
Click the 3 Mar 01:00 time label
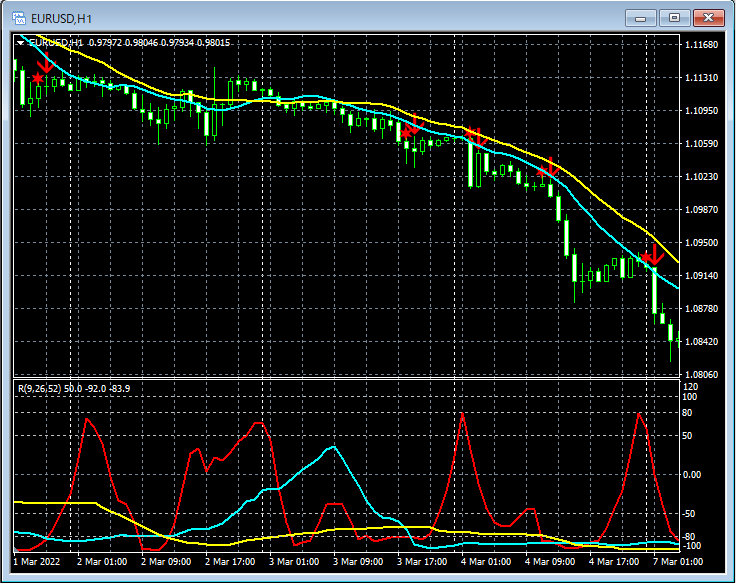pyautogui.click(x=294, y=562)
